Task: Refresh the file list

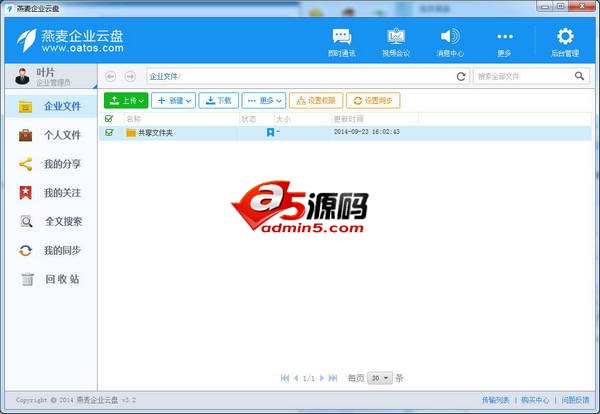Action: [461, 77]
